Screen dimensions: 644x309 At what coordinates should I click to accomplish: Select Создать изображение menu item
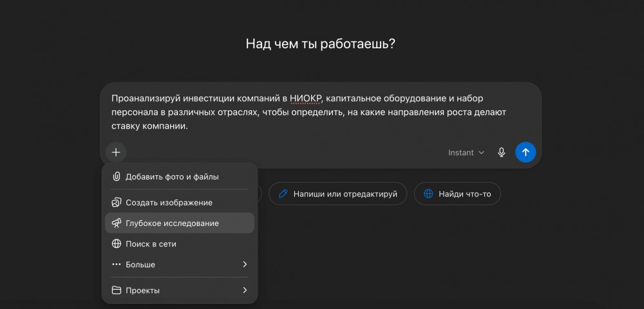180,203
